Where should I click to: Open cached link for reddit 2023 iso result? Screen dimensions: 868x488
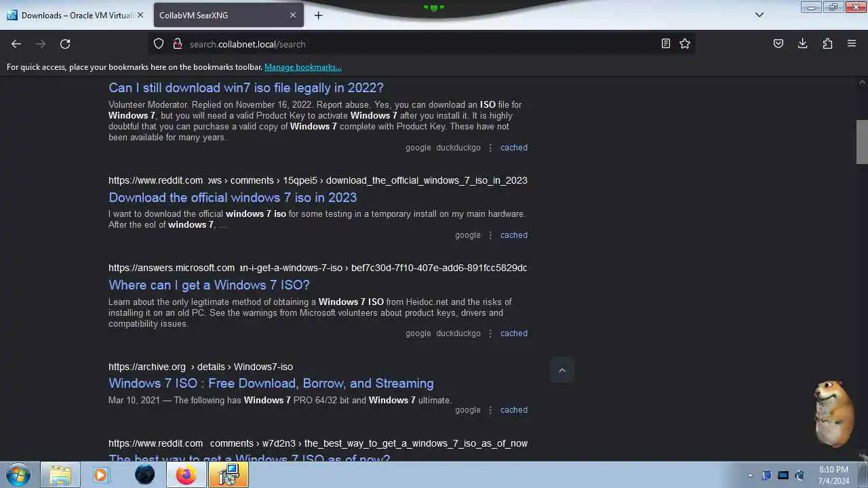514,235
